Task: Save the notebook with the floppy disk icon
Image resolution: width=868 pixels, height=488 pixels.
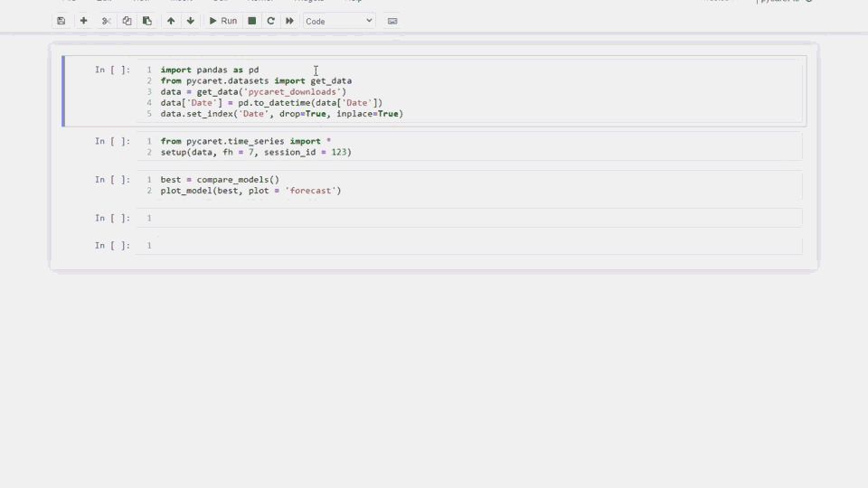Action: pos(61,21)
